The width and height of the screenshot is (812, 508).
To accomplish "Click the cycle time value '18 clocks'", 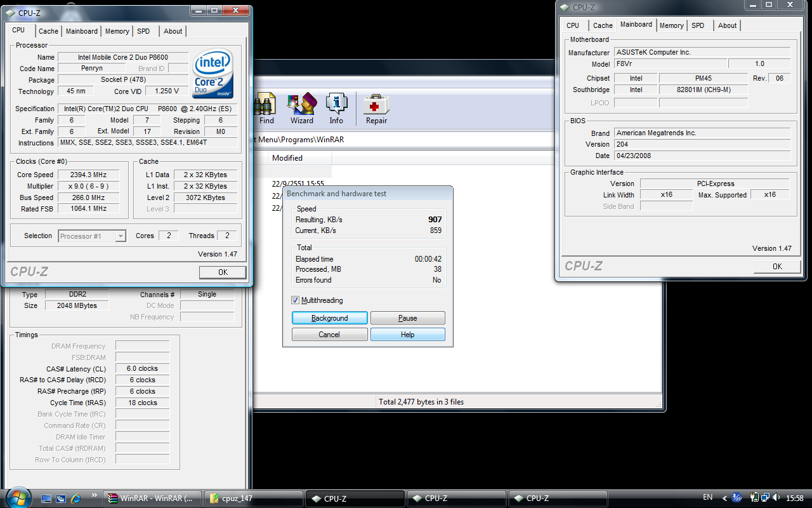I will click(x=143, y=403).
